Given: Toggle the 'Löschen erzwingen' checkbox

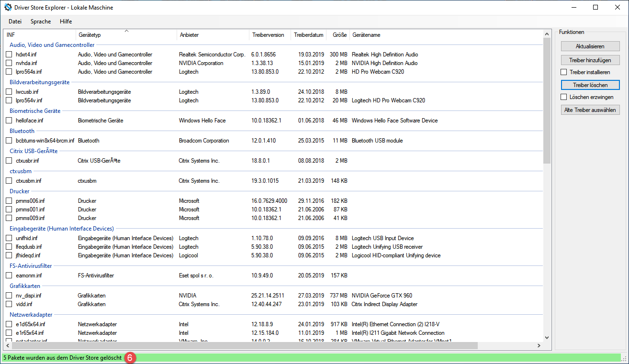Looking at the screenshot, I should point(564,97).
